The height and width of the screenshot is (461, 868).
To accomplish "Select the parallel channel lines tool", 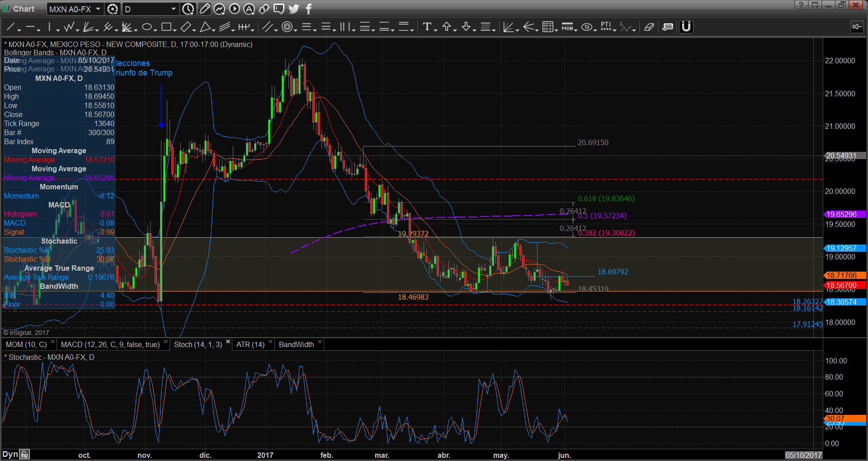I will 267,27.
